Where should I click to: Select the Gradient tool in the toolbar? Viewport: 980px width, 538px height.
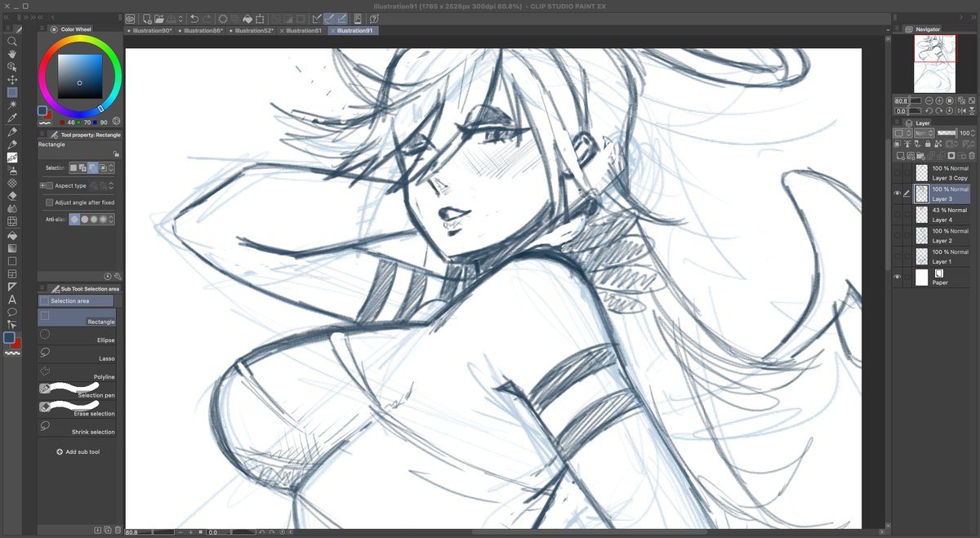[x=11, y=247]
